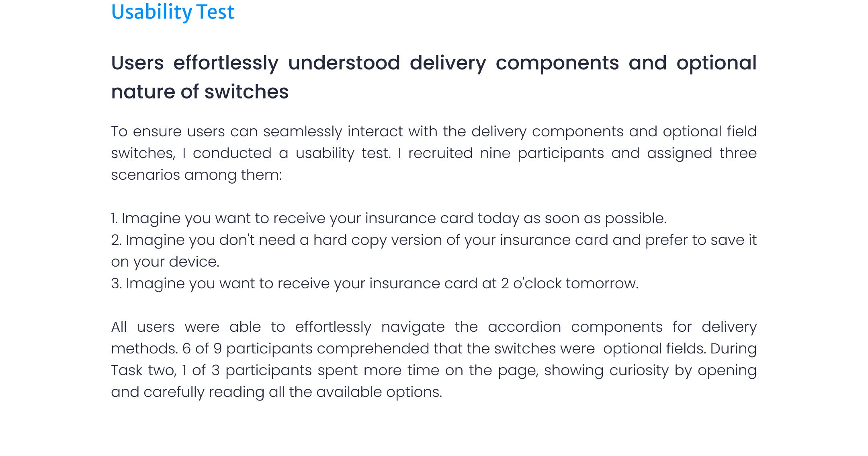Click the final line ending "all the available options."
The image size is (868, 456).
276,392
